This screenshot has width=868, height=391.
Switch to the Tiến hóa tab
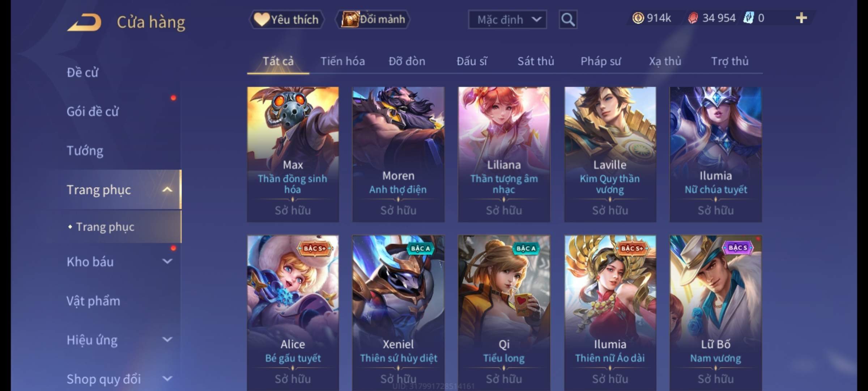342,61
